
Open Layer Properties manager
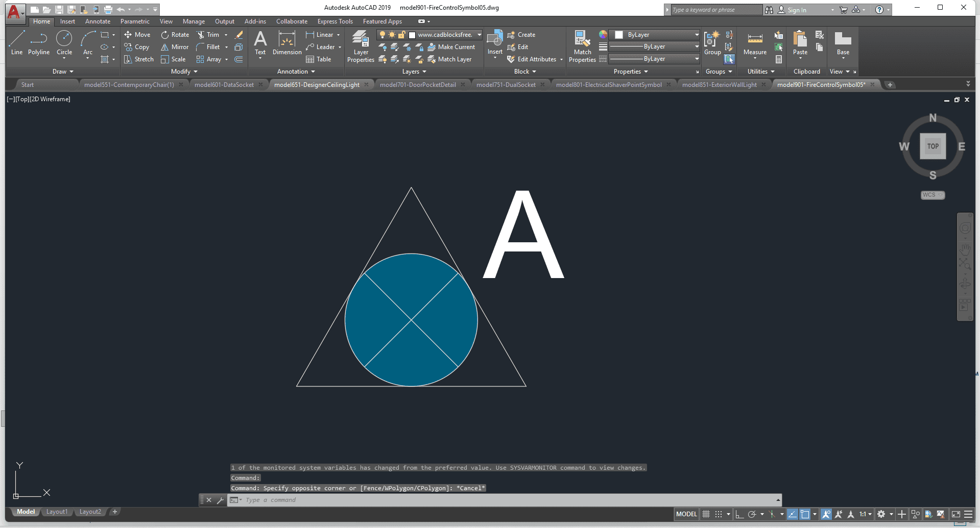click(361, 47)
